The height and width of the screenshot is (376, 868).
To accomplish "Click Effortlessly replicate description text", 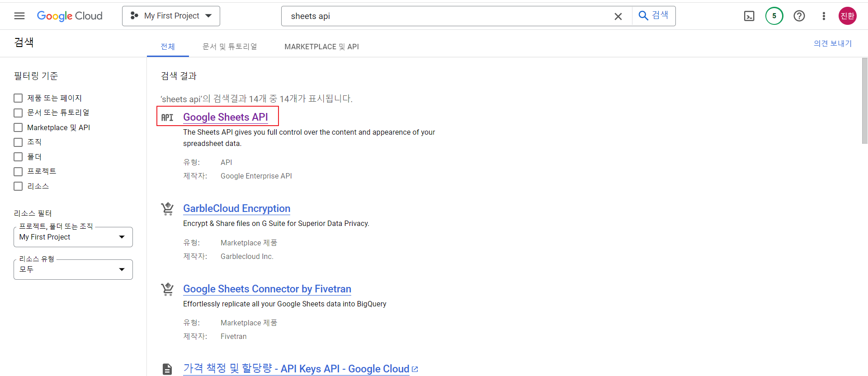I will [x=285, y=304].
